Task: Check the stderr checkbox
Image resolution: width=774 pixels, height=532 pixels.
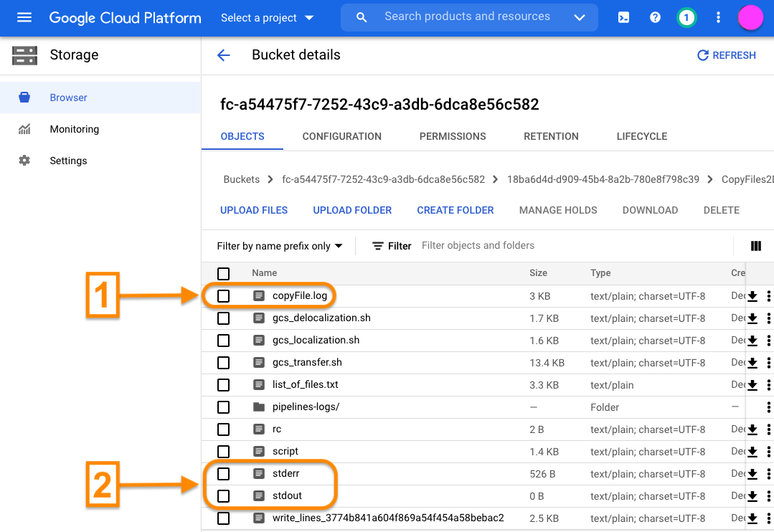Action: click(224, 474)
